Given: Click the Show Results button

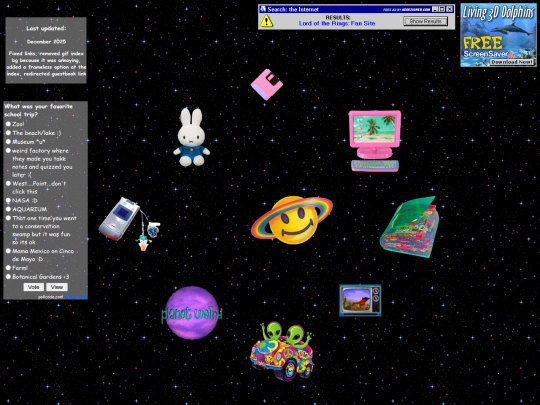Looking at the screenshot, I should [x=425, y=21].
